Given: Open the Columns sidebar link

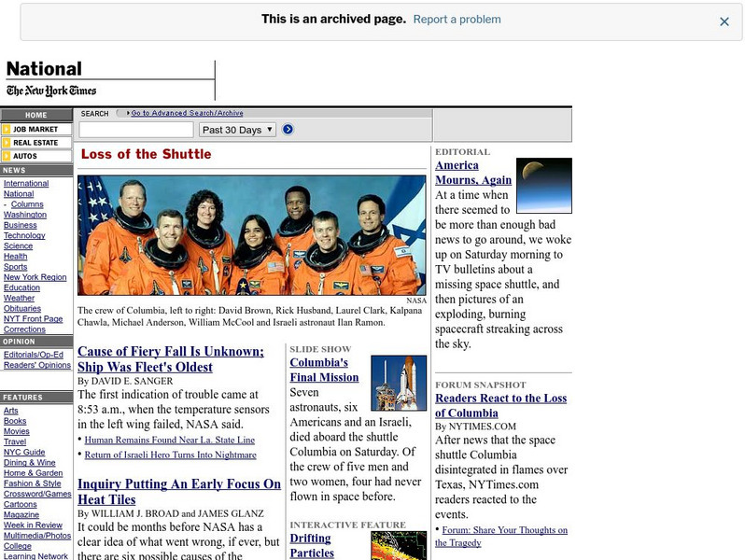Looking at the screenshot, I should tap(27, 204).
